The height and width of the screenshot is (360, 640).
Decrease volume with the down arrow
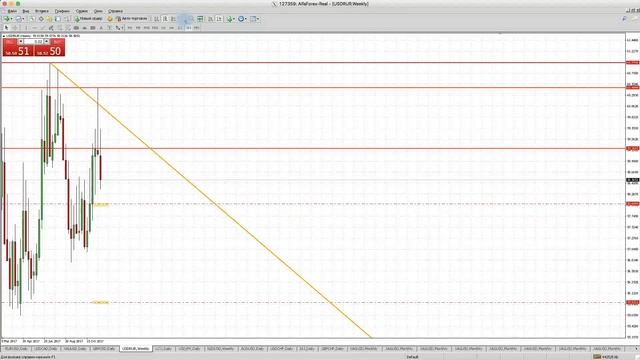coord(20,42)
